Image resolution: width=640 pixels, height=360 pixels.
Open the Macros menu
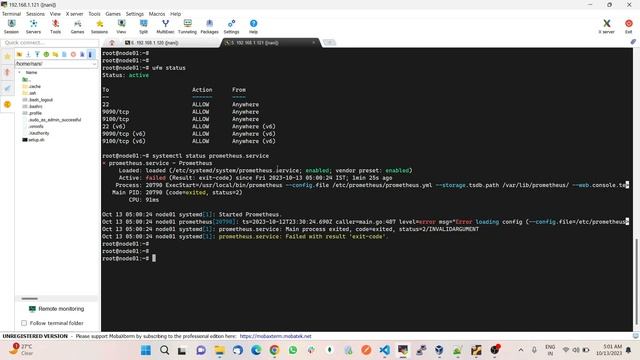(x=157, y=14)
